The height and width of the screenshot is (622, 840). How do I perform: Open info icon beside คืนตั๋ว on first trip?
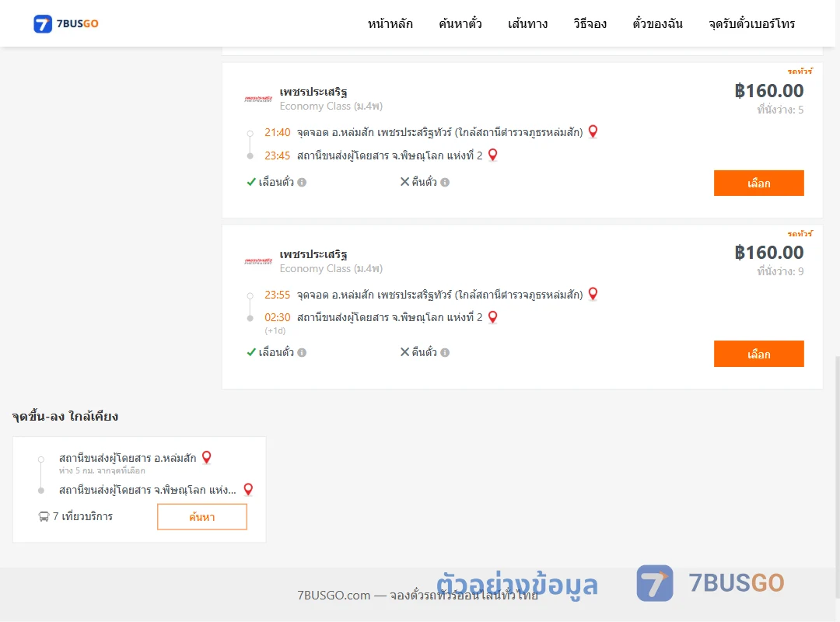pos(445,182)
